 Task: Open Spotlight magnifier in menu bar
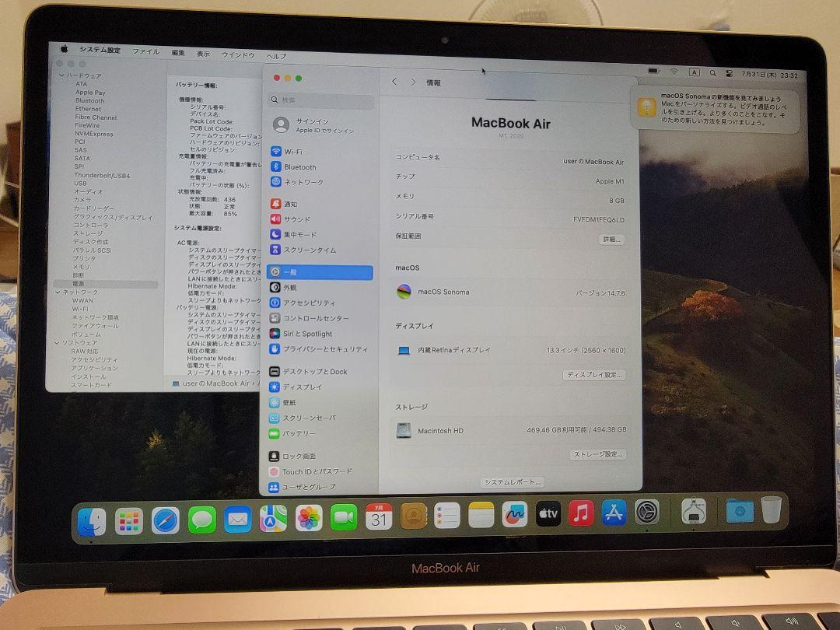click(x=712, y=73)
